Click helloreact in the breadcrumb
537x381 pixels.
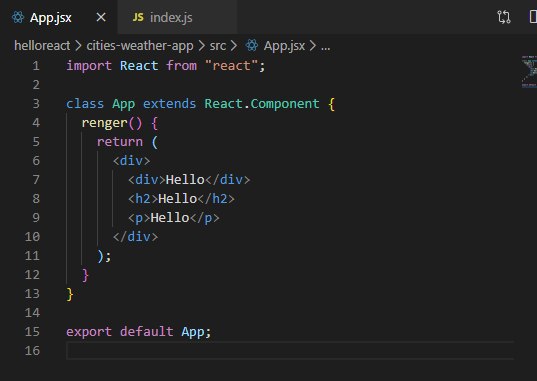[42, 46]
